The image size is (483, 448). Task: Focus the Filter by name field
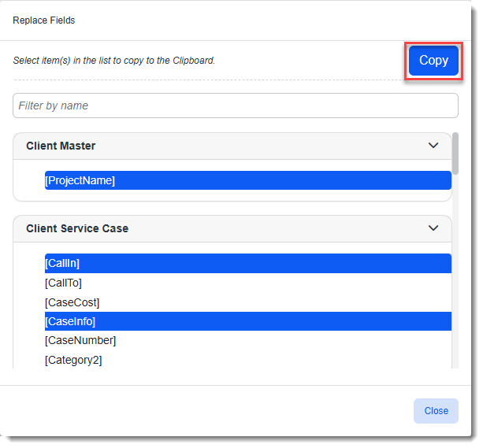[x=235, y=106]
